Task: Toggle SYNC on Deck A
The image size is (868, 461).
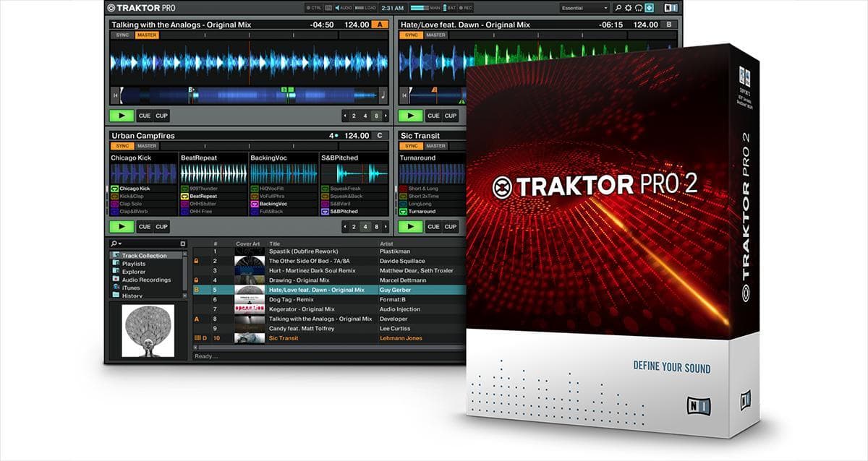Action: pos(122,35)
